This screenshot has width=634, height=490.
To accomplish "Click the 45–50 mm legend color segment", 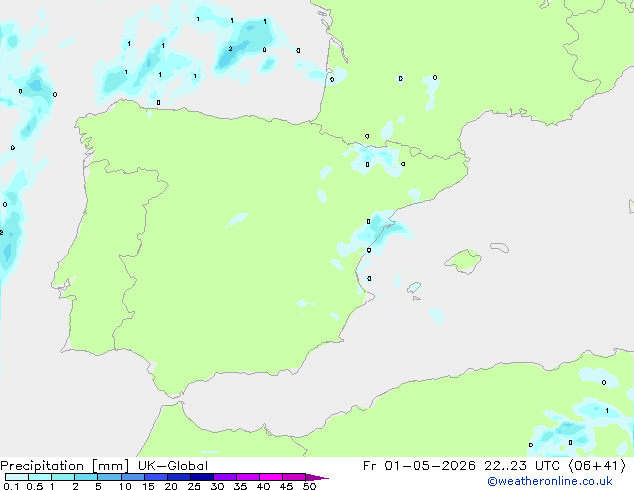I will (x=294, y=477).
